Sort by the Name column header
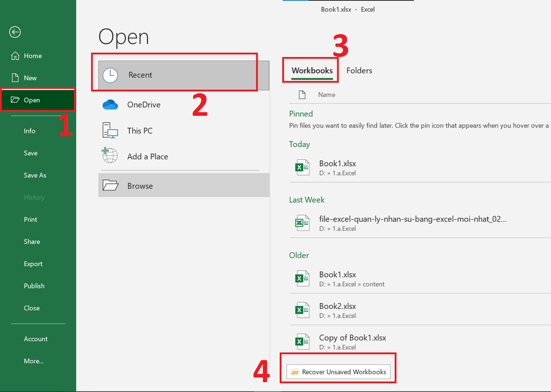The height and width of the screenshot is (392, 551). (326, 94)
